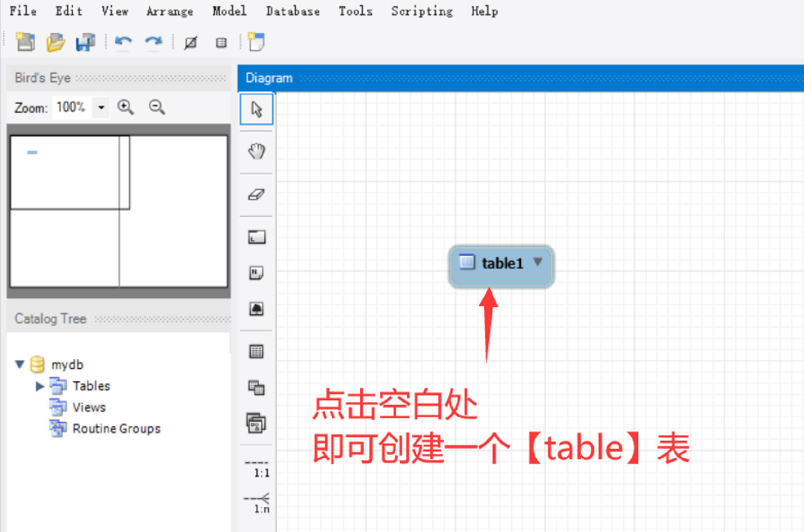The image size is (804, 532).
Task: Select the new view tool
Action: [256, 388]
